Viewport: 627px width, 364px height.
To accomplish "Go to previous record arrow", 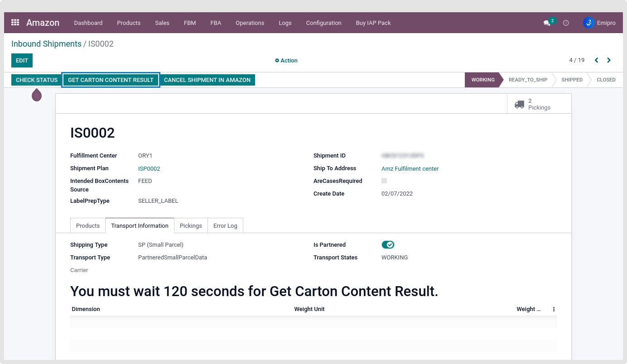I will (597, 60).
